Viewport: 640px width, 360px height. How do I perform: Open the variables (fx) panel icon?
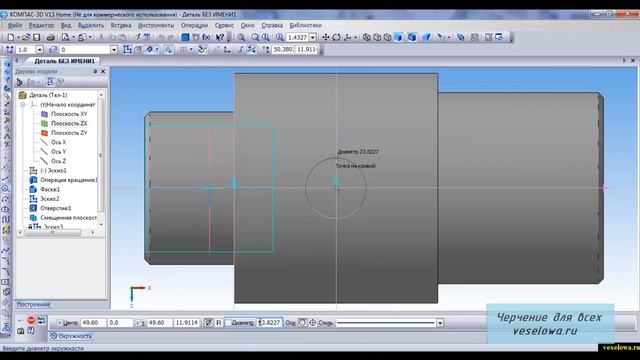(206, 37)
